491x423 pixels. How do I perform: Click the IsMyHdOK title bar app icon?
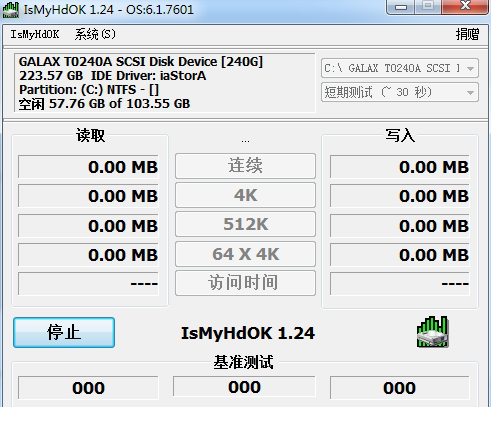(x=11, y=10)
